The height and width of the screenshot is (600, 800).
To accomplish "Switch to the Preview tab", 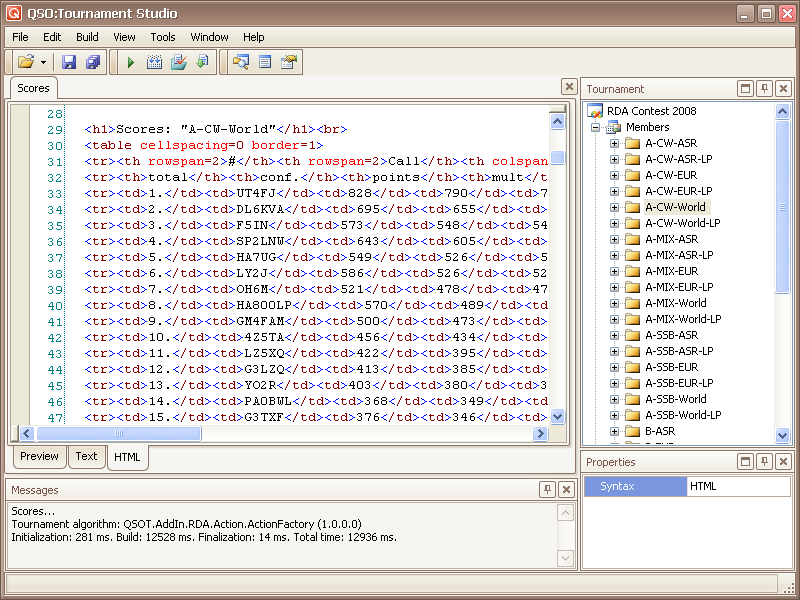I will 40,456.
